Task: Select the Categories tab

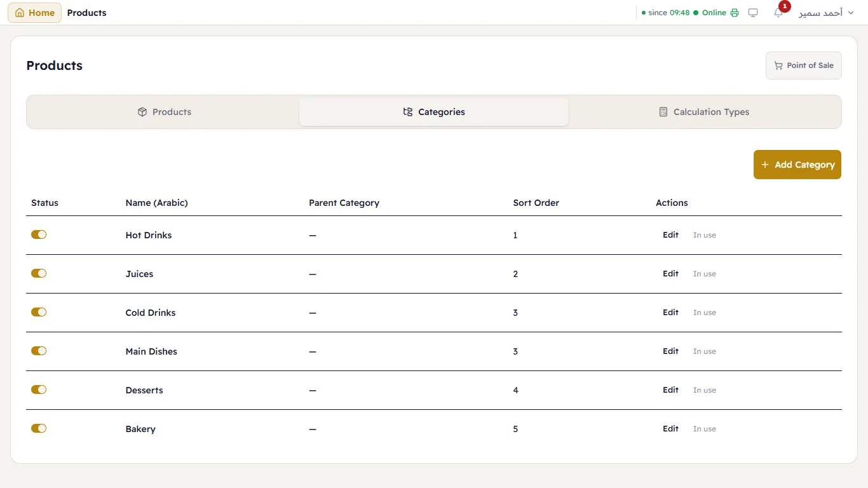Action: 434,112
